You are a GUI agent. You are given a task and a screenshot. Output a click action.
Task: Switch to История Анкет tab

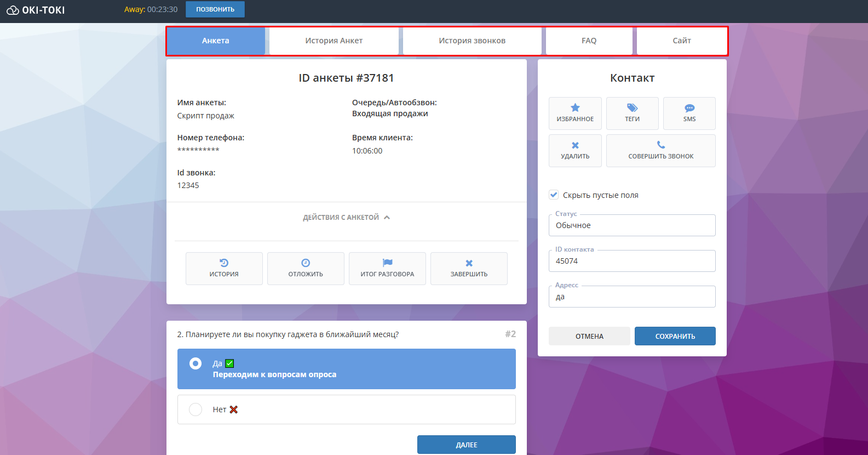point(334,41)
